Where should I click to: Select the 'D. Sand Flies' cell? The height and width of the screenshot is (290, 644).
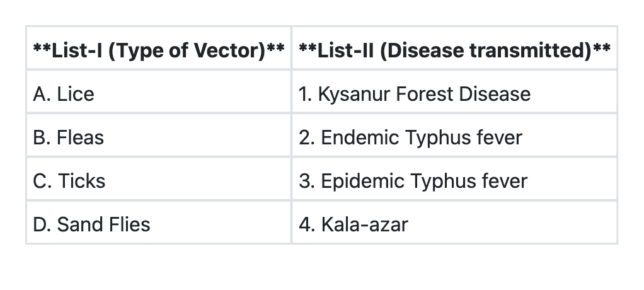(158, 224)
